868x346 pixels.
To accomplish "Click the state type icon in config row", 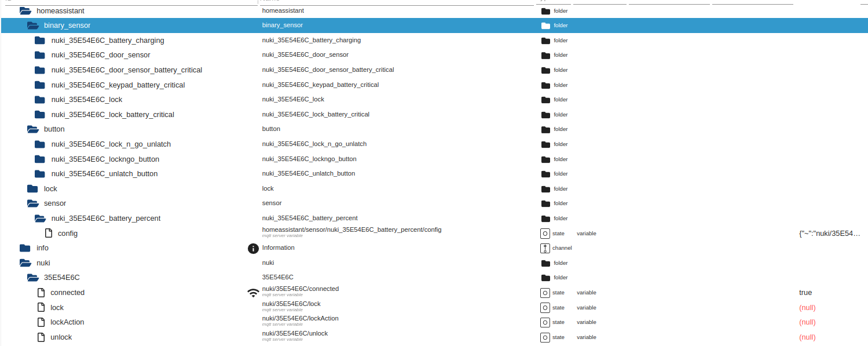I will (x=544, y=234).
